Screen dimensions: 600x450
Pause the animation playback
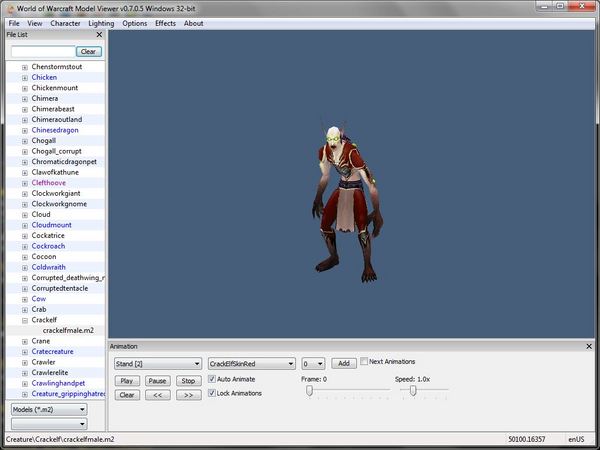[x=157, y=381]
